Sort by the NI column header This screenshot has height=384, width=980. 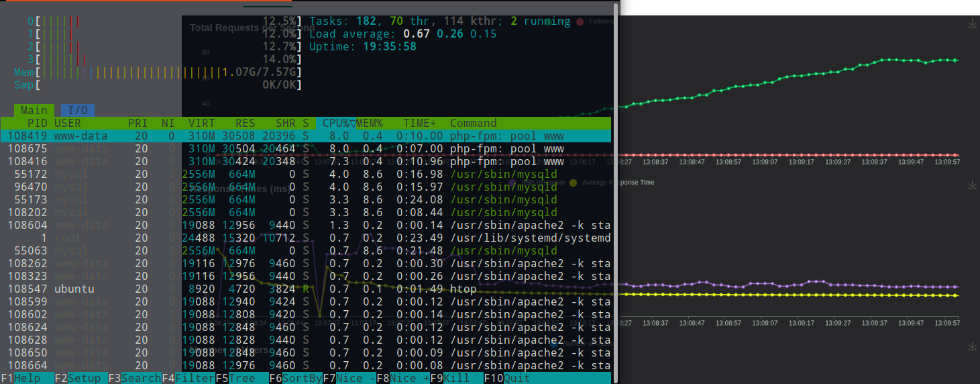pos(168,124)
